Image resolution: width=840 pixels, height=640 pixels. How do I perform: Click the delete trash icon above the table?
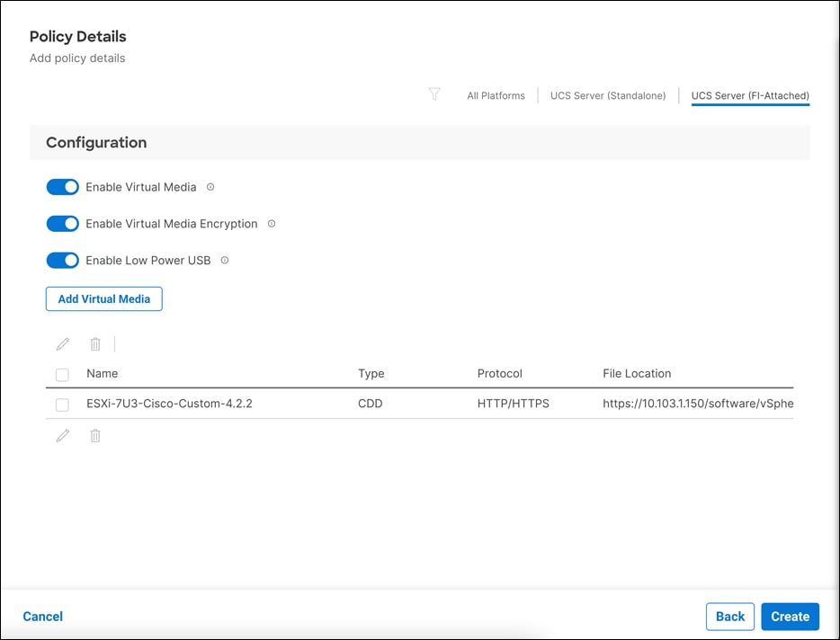point(95,344)
